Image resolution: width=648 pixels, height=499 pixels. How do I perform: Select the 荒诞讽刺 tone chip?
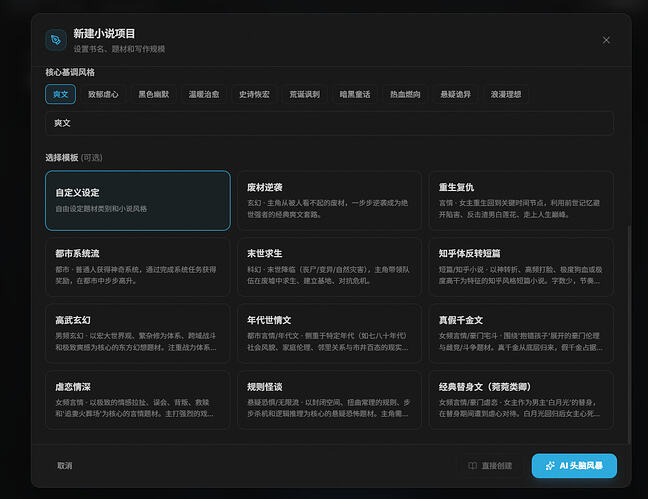[x=305, y=94]
